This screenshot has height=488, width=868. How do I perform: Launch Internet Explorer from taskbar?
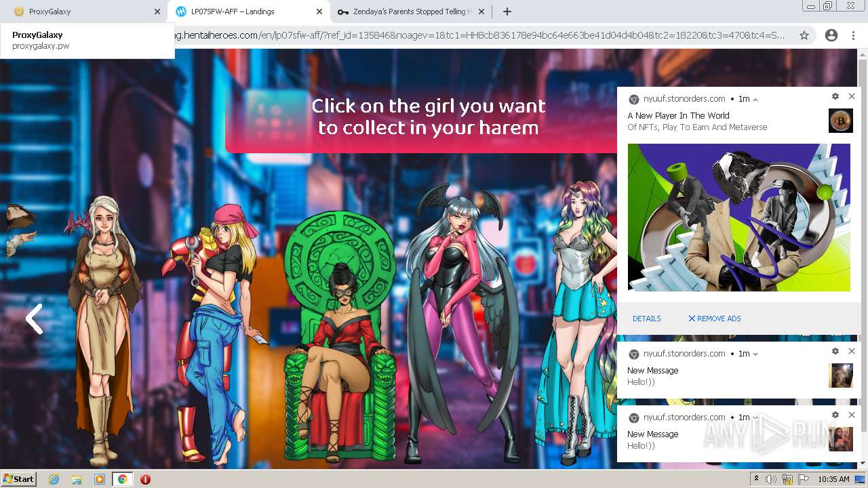click(54, 479)
